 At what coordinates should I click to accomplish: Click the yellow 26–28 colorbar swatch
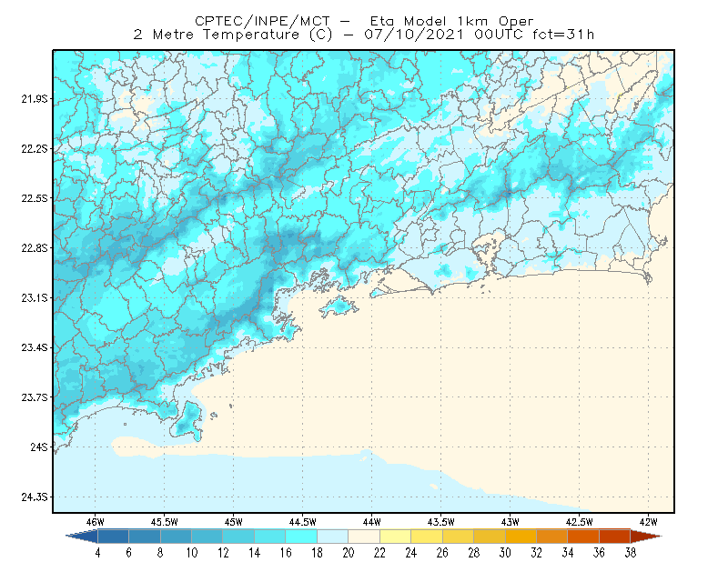(x=459, y=537)
